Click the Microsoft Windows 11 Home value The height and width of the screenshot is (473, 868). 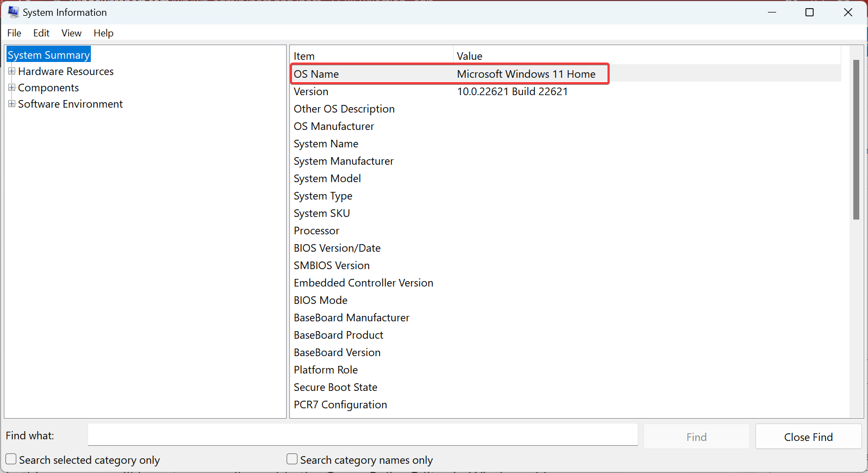(526, 74)
